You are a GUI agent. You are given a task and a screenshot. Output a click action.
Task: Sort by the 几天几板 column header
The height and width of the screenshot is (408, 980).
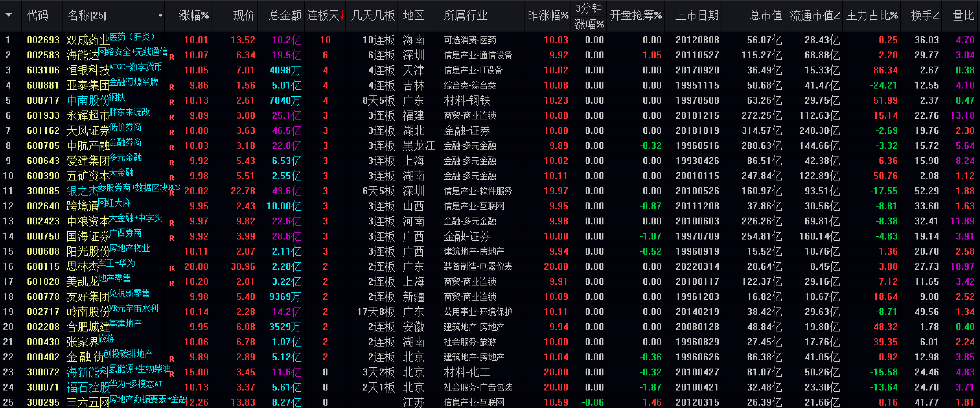[373, 15]
